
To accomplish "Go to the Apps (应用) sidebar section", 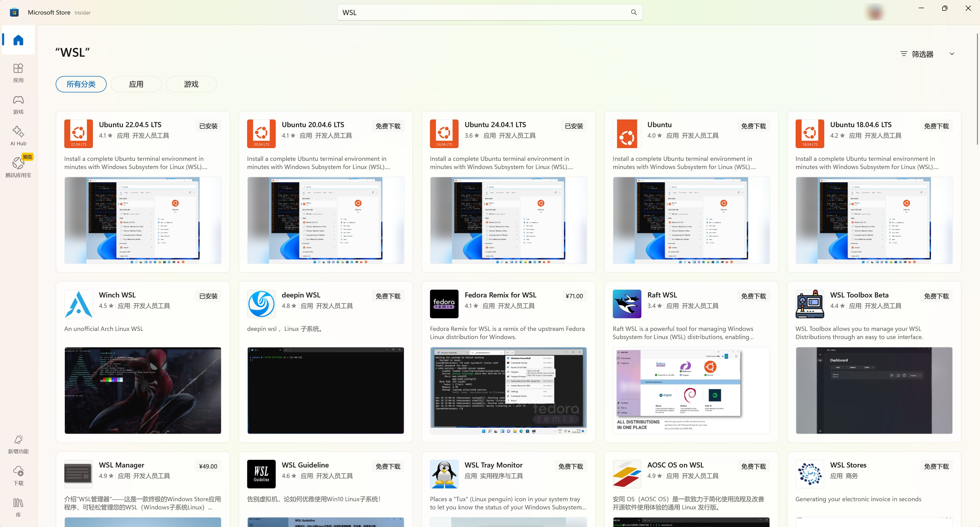I will 18,72.
